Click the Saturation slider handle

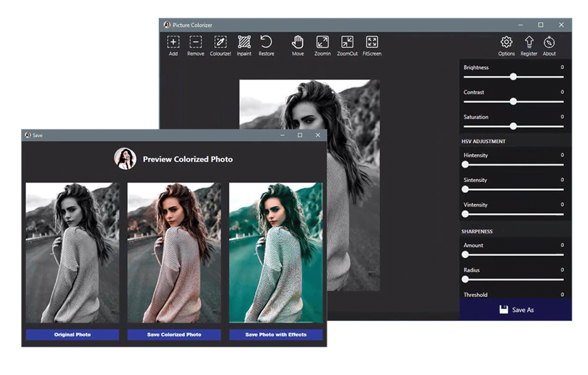pyautogui.click(x=513, y=126)
